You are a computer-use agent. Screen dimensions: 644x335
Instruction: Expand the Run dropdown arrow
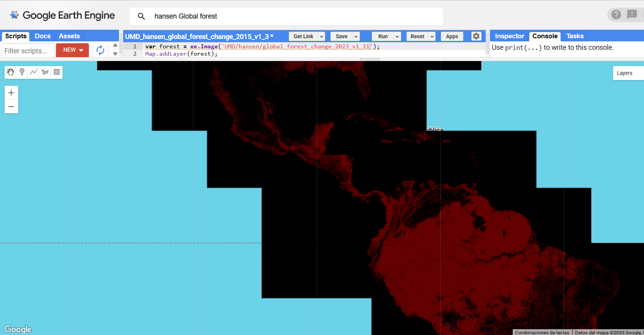click(397, 36)
